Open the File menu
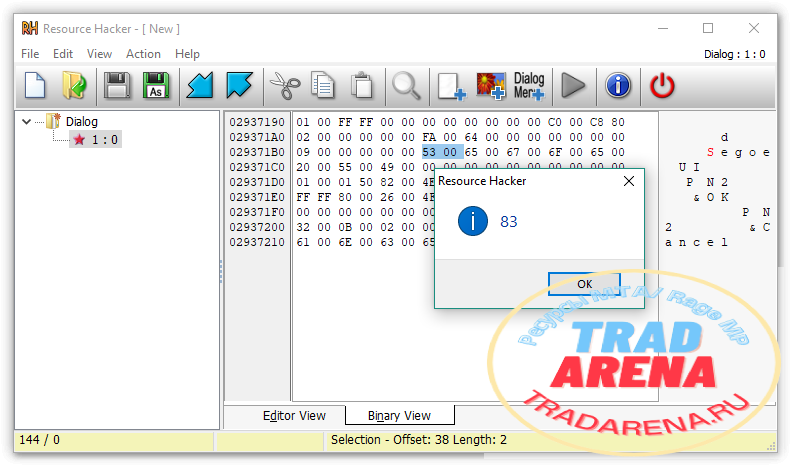 click(x=30, y=54)
